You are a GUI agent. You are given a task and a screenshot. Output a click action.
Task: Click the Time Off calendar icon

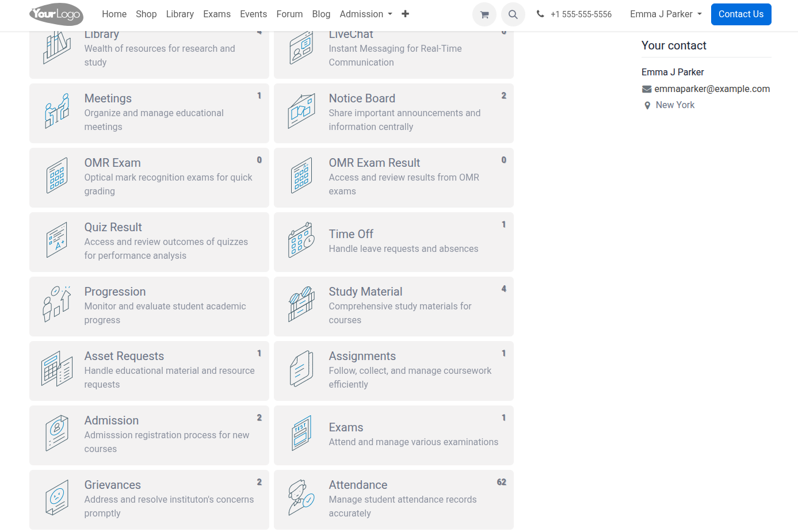301,240
